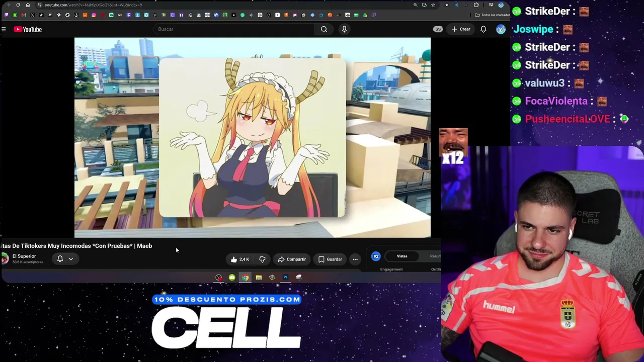Image resolution: width=644 pixels, height=362 pixels.
Task: Switch to Chrome in the taskbar
Action: 245,278
